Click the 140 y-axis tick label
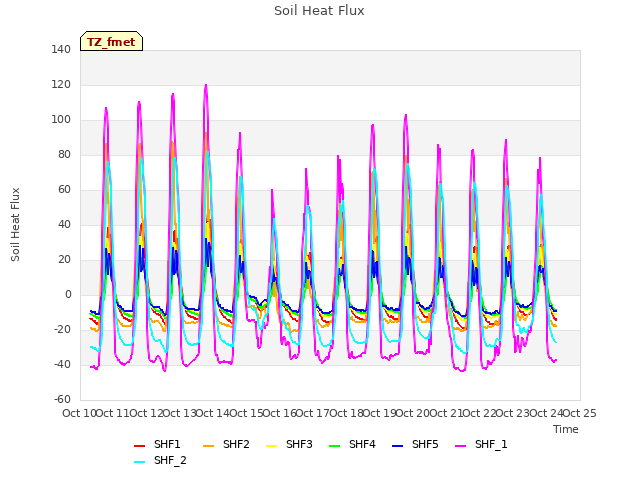The height and width of the screenshot is (480, 640). pos(61,49)
